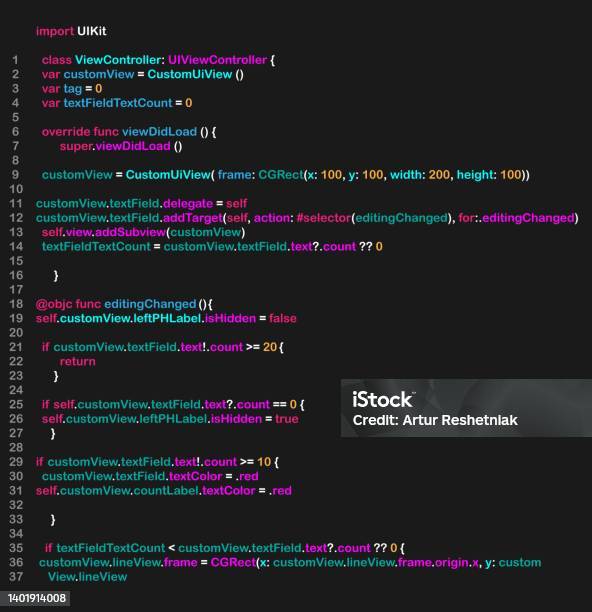
Task: Click the number "20" on line 21
Action: [270, 347]
